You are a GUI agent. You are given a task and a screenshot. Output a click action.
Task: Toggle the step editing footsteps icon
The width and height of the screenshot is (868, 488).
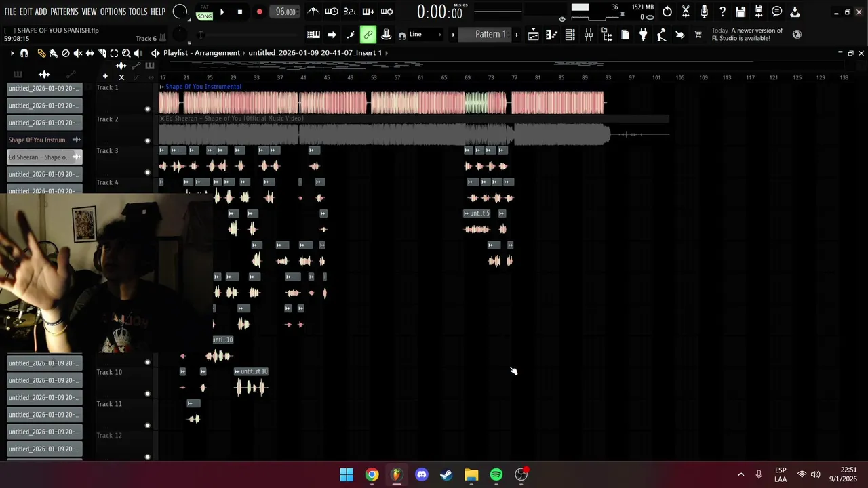(350, 35)
